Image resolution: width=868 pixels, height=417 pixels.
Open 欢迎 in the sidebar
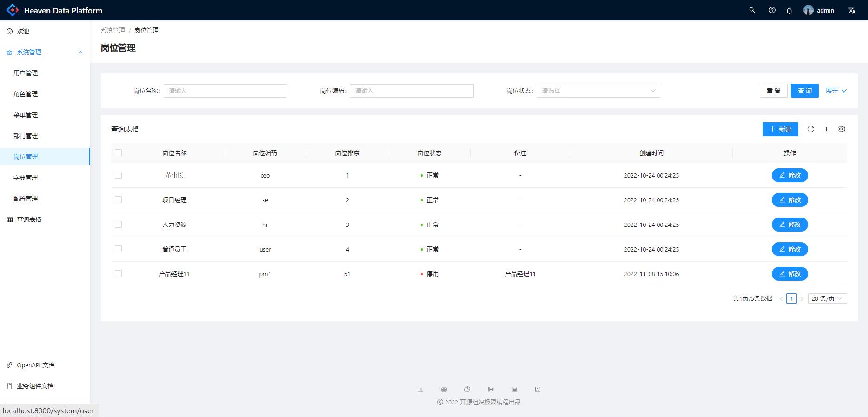(45, 31)
